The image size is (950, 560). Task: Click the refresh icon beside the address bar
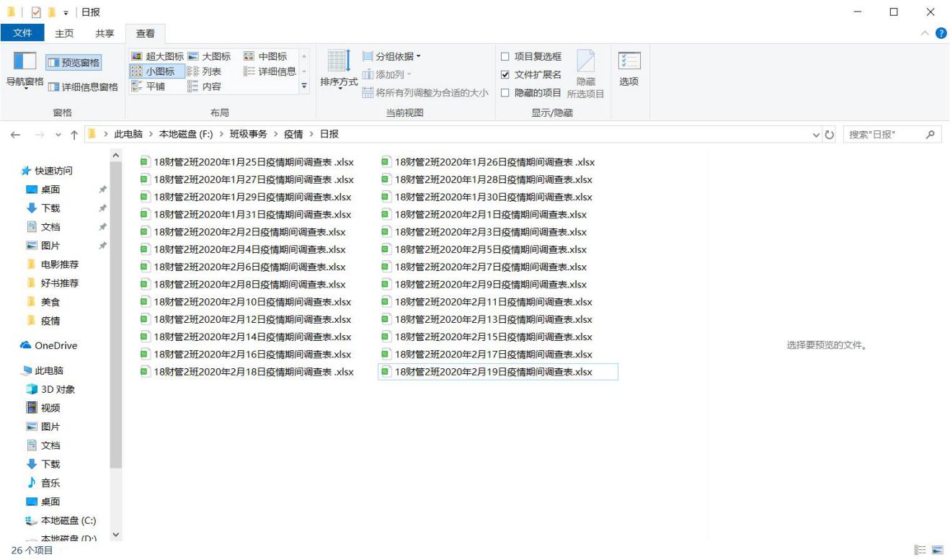[830, 135]
